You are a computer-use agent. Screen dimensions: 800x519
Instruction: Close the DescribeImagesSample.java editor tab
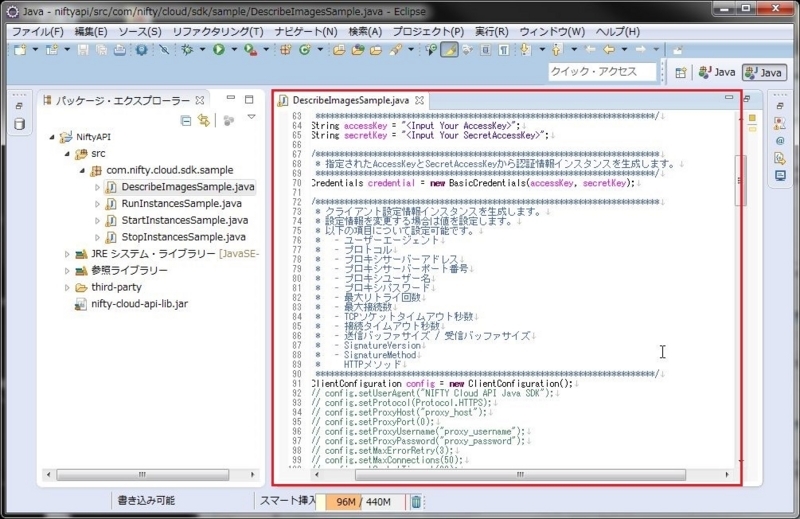(x=419, y=100)
